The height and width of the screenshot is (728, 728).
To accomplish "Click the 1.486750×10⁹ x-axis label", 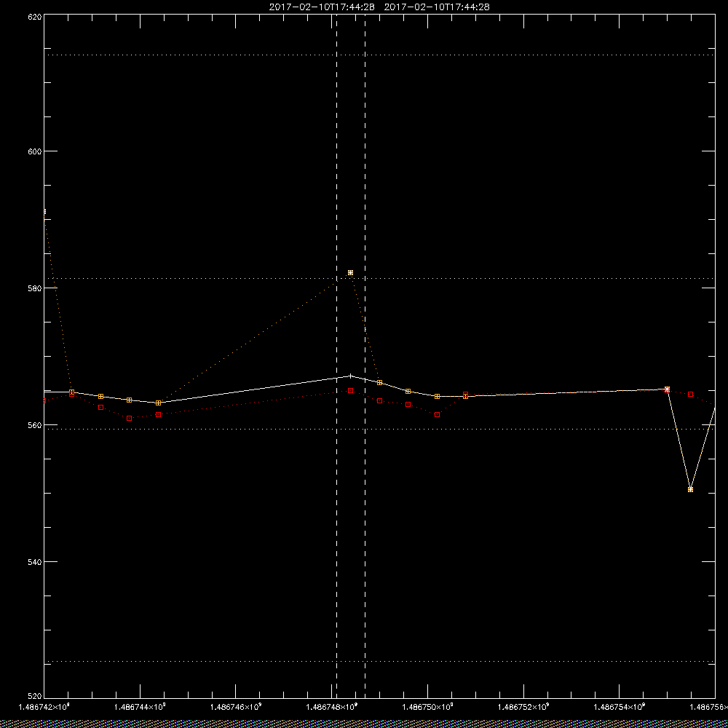I will pyautogui.click(x=428, y=707).
